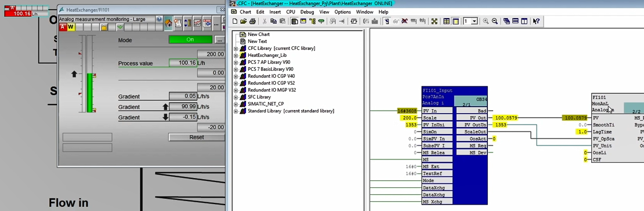Open the Insert menu
This screenshot has height=211, width=644.
[275, 12]
